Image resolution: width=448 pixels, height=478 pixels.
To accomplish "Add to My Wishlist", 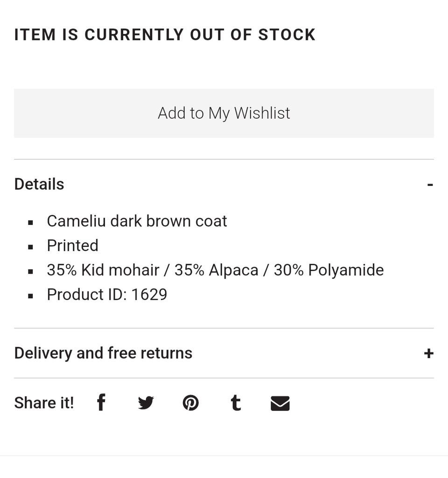I will coord(224,113).
